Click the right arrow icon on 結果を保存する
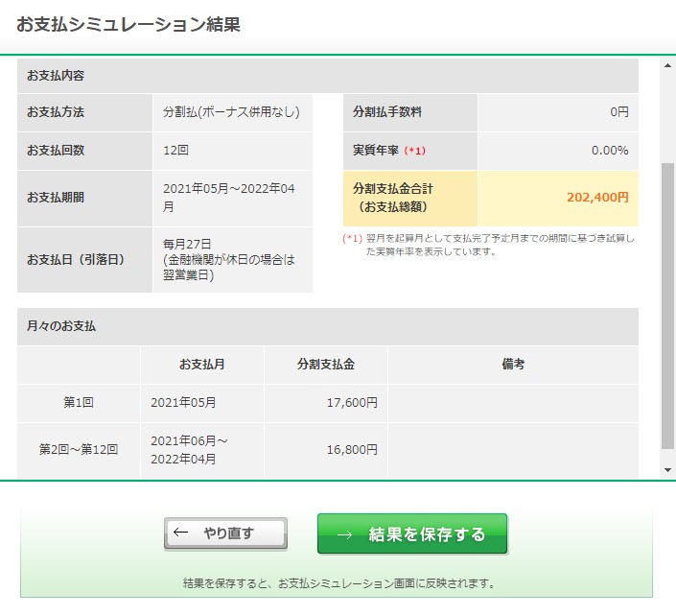The image size is (676, 616). (x=344, y=534)
